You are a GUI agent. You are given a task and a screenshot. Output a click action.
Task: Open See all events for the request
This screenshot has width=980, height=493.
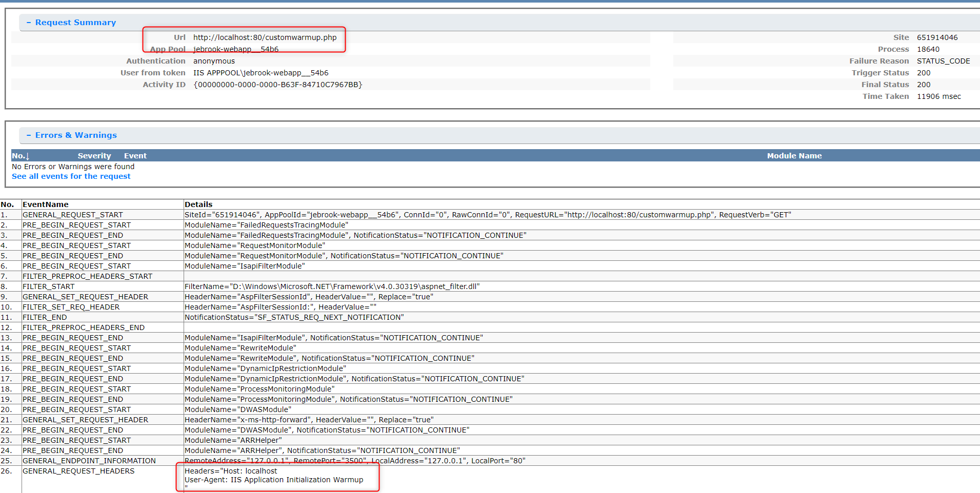point(71,176)
